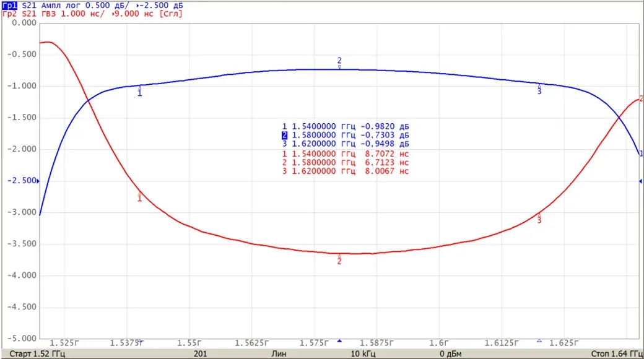Image resolution: width=644 pixels, height=359 pixels.
Task: Click the 1.000 нс/ scale value
Action: [82, 14]
